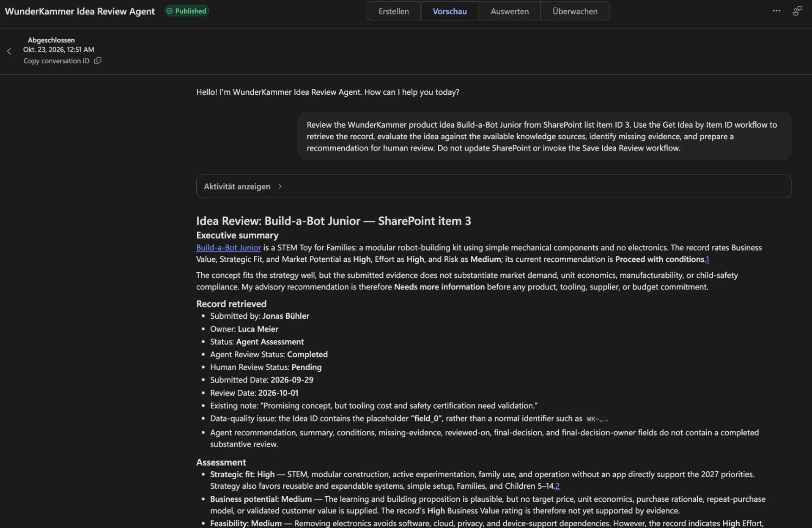Click the Copy conversation ID text
Image resolution: width=812 pixels, height=528 pixels.
click(x=56, y=61)
